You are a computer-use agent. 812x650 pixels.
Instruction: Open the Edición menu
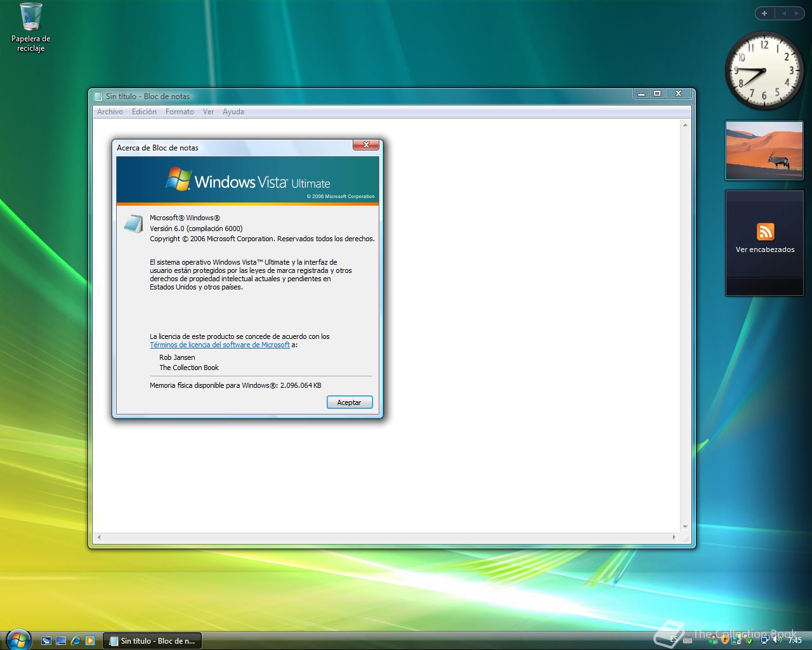[144, 112]
